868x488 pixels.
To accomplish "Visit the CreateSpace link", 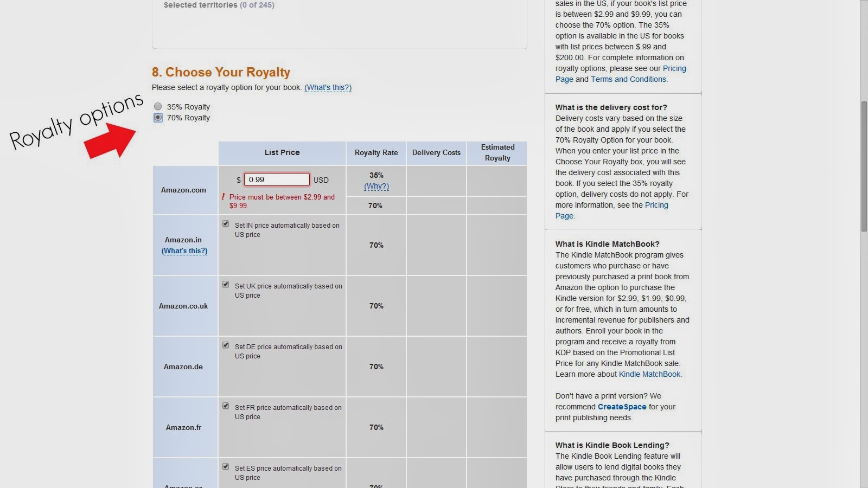I will click(x=622, y=407).
